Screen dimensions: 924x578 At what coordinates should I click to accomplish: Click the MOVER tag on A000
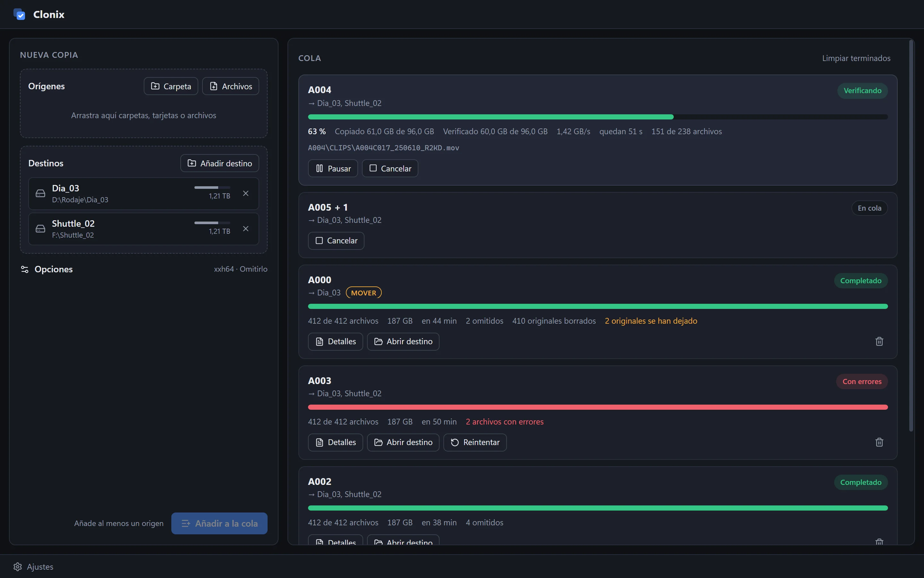click(x=364, y=293)
